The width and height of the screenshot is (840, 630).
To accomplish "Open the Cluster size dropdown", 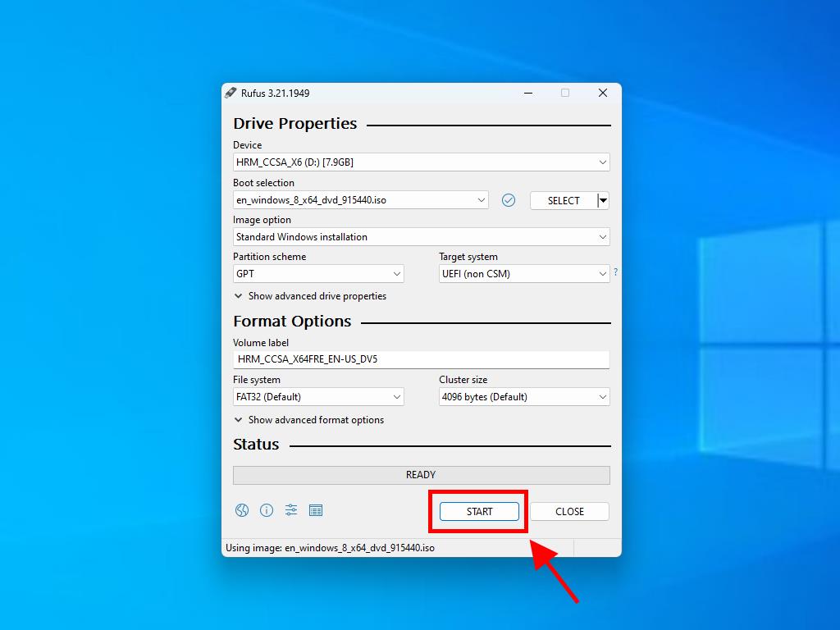I will [x=523, y=397].
